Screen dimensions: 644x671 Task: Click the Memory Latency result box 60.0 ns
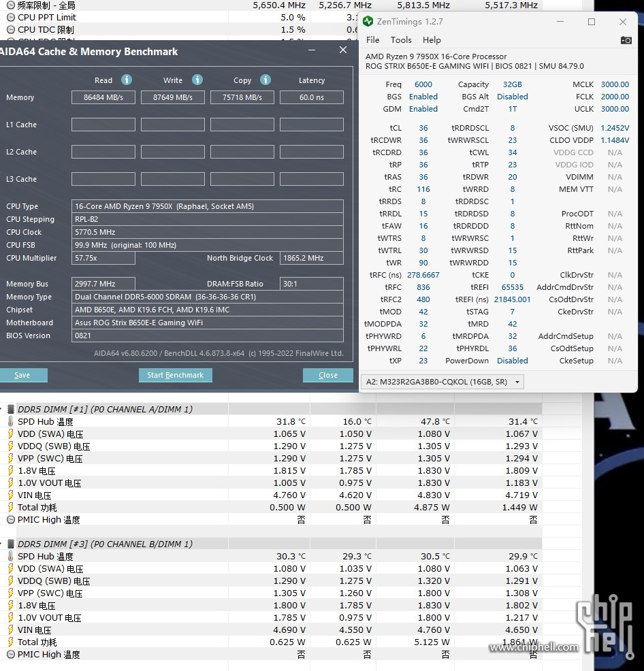coord(312,97)
